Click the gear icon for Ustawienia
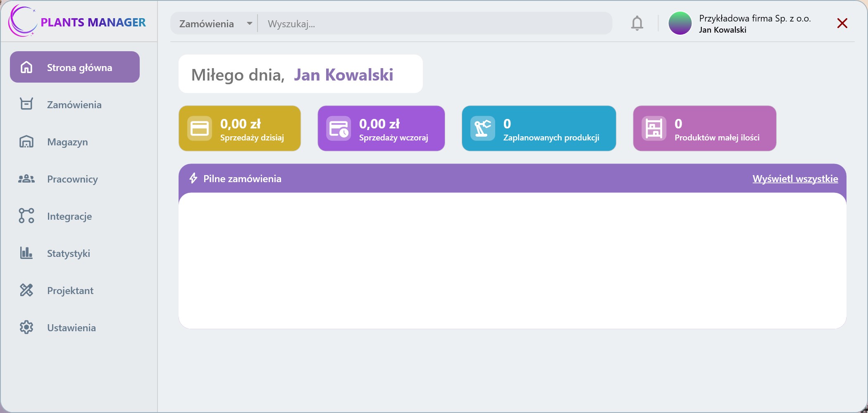 click(x=26, y=328)
